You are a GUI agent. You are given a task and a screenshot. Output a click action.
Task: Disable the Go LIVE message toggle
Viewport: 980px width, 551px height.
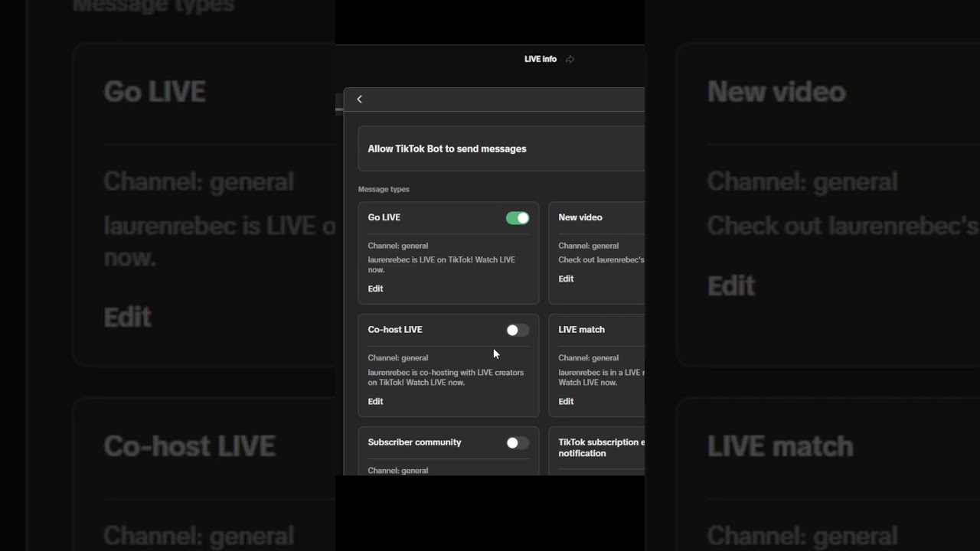(518, 218)
